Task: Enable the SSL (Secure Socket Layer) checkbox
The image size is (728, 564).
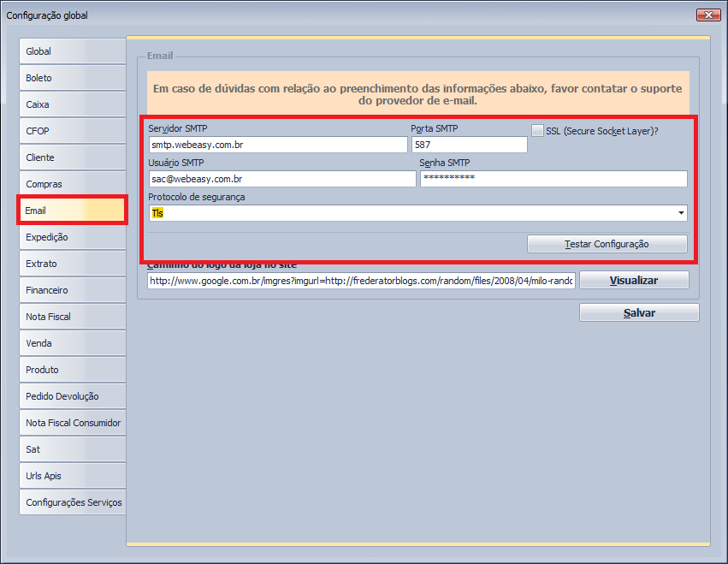Action: [x=537, y=131]
